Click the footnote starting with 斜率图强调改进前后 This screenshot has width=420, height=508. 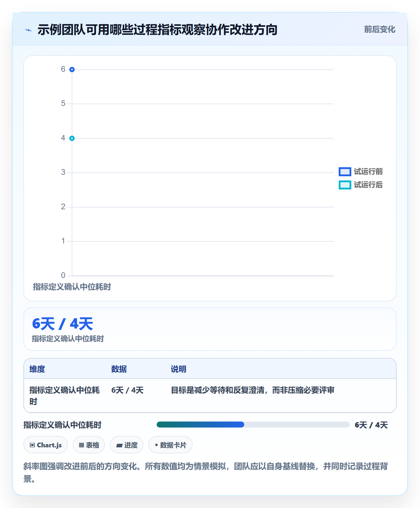click(x=206, y=472)
